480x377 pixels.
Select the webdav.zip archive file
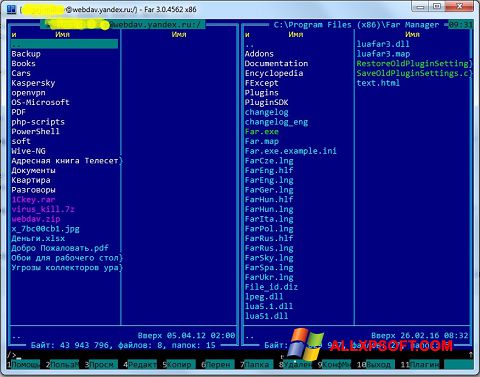click(x=36, y=219)
